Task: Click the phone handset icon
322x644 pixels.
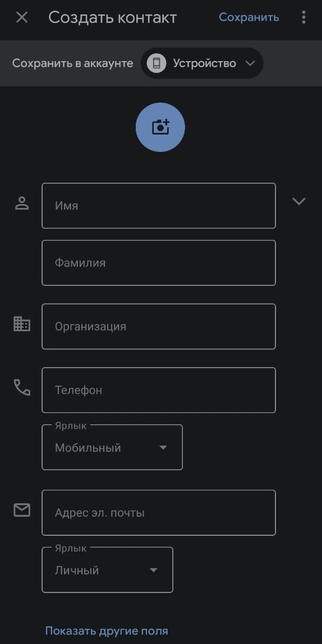Action: point(22,387)
